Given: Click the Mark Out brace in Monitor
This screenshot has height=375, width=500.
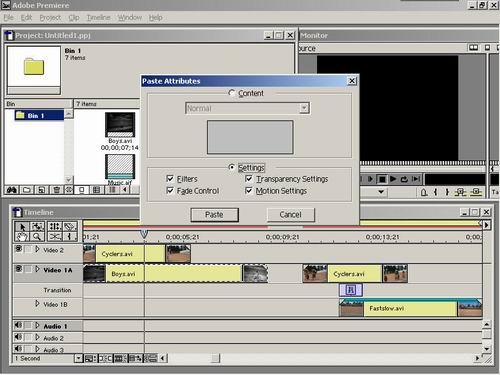Looking at the screenshot, I should click(x=447, y=192).
